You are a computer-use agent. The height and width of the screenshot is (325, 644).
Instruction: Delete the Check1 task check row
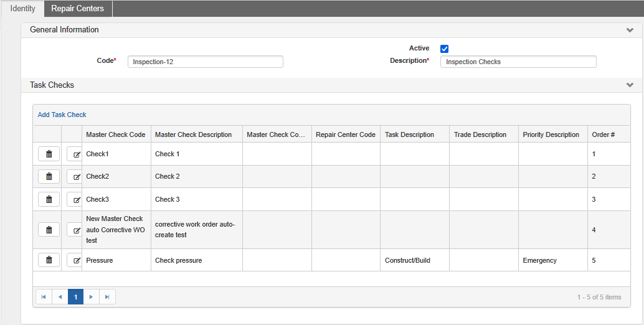[49, 154]
